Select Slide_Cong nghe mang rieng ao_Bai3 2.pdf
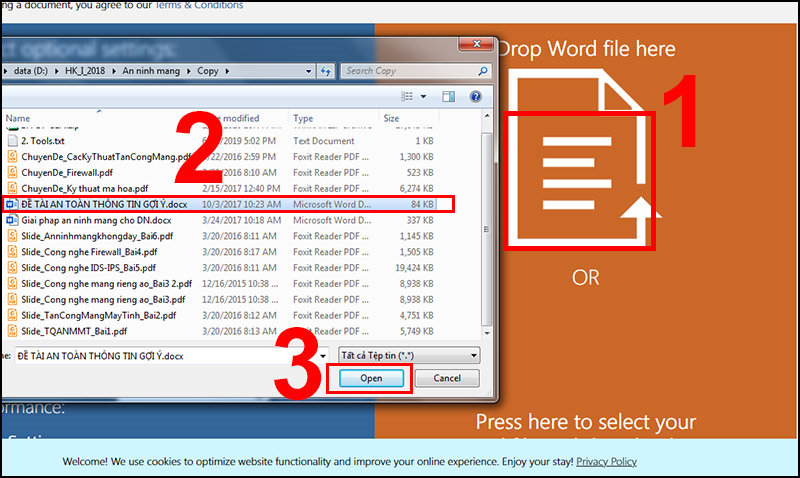The height and width of the screenshot is (478, 800). [107, 283]
